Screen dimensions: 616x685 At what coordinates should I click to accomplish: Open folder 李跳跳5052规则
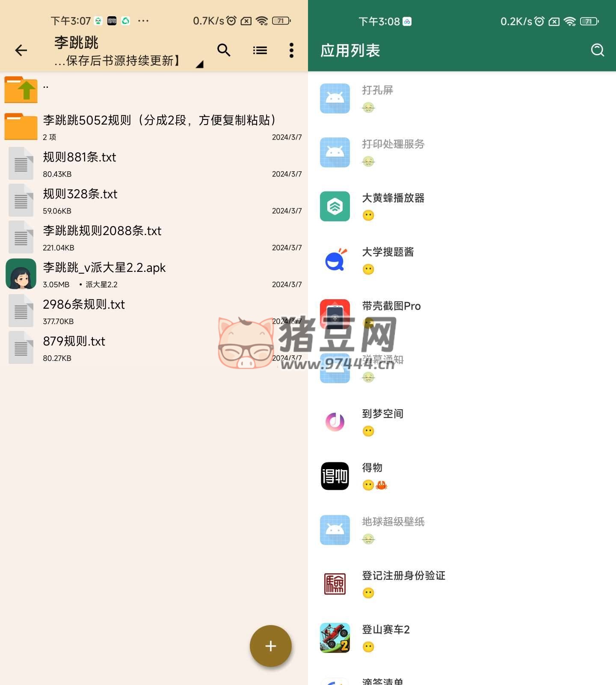154,127
